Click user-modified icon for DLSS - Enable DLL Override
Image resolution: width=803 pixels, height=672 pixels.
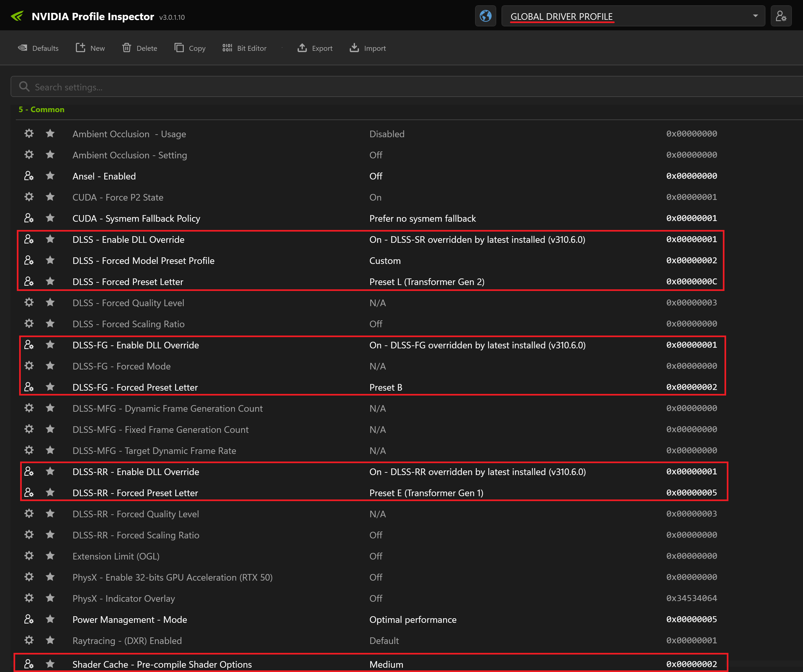29,239
